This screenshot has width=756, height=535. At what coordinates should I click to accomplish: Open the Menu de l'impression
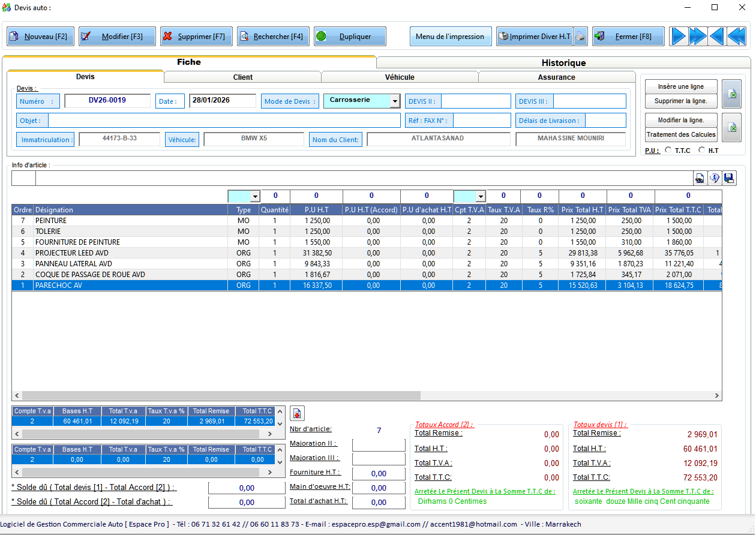coord(451,37)
